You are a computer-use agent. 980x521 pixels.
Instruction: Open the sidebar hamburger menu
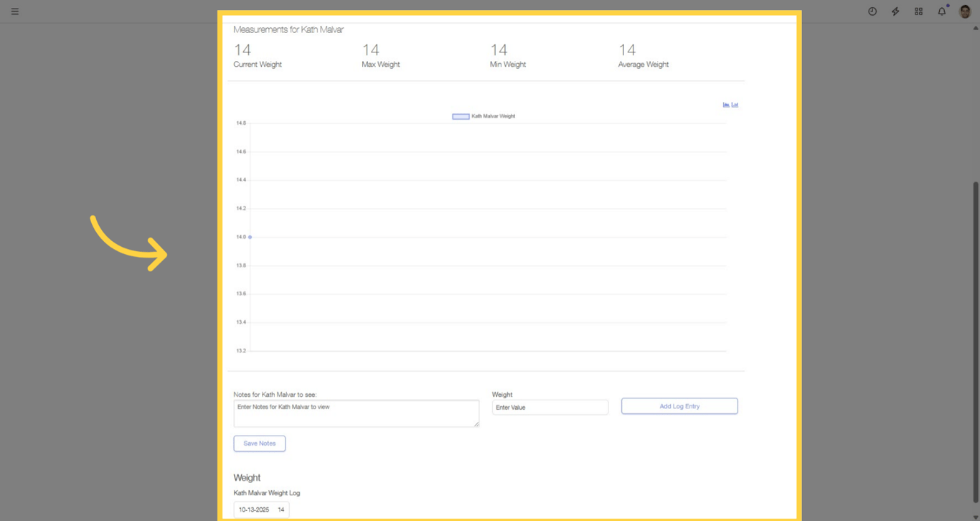[14, 11]
